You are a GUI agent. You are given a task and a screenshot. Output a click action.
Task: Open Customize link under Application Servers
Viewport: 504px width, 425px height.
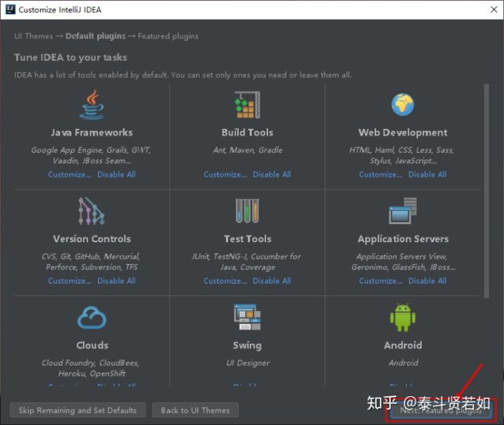coord(381,281)
